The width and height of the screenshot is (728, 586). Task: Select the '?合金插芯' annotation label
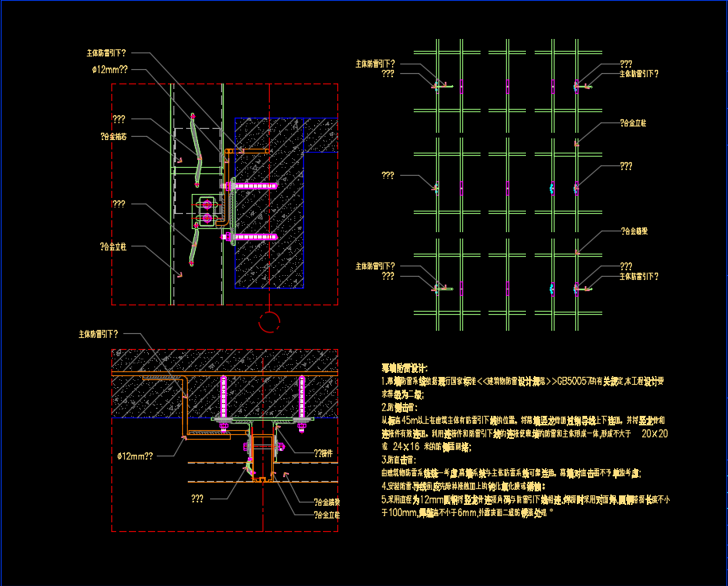pos(115,137)
